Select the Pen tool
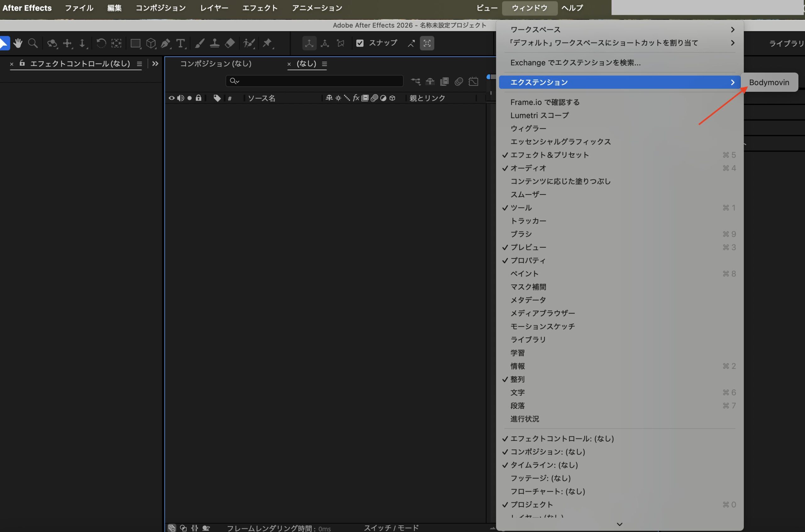This screenshot has height=532, width=805. pyautogui.click(x=165, y=43)
